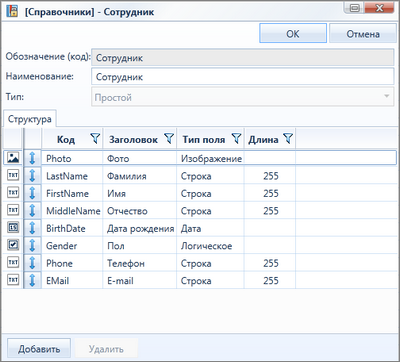This screenshot has width=400, height=362.
Task: Click the Отмена button
Action: 363,33
